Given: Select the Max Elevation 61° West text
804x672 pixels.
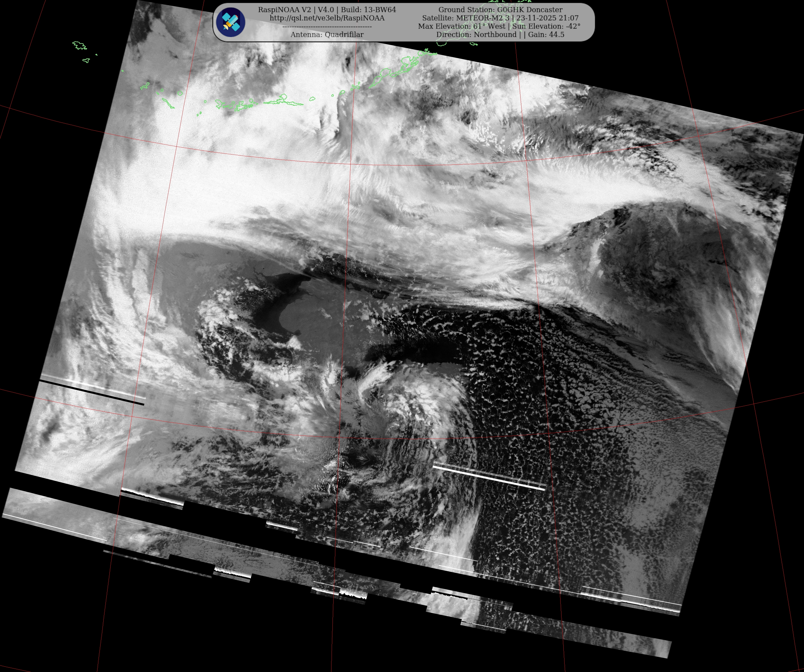Looking at the screenshot, I should pos(461,26).
